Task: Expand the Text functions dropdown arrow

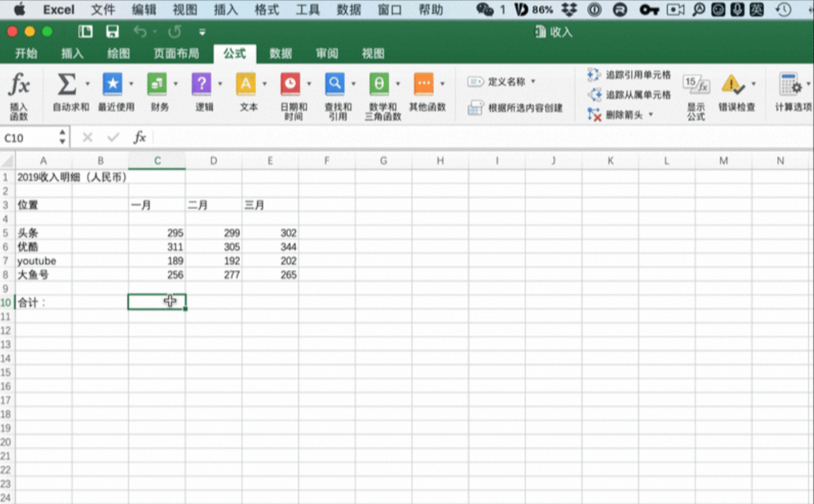Action: pos(265,84)
